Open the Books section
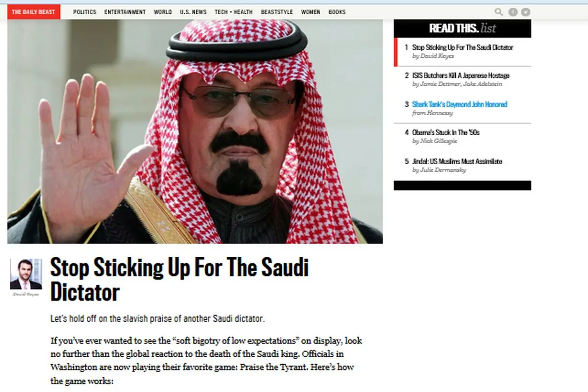 tap(337, 12)
